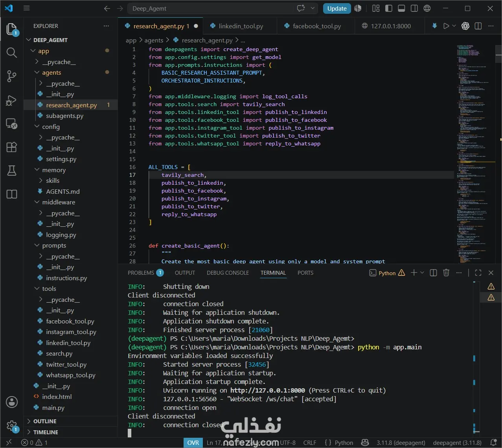
Task: Expand the skills folder
Action: [x=53, y=180]
